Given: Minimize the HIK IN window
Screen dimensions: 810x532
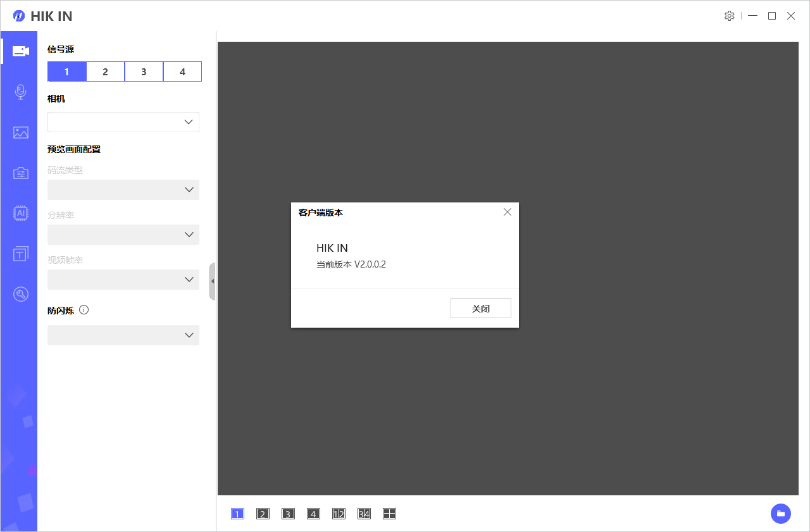Looking at the screenshot, I should click(752, 16).
